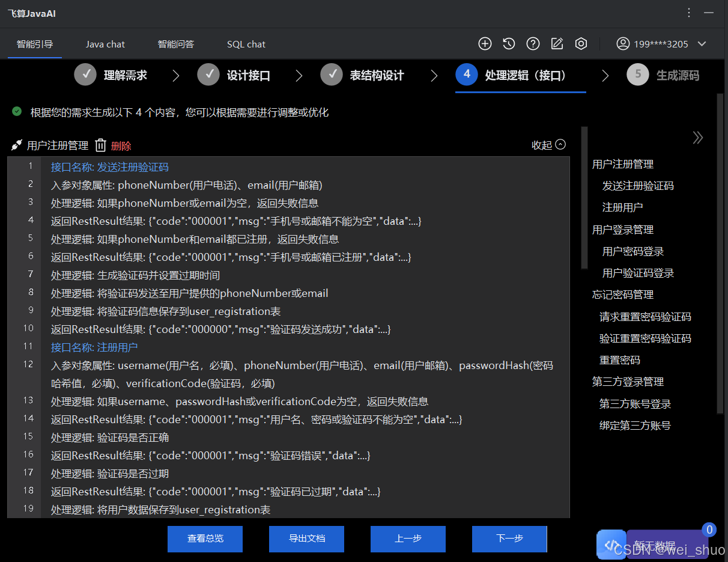Screen dimensions: 728x562
Task: Click line 16 验证码错误 result
Action: (211, 456)
